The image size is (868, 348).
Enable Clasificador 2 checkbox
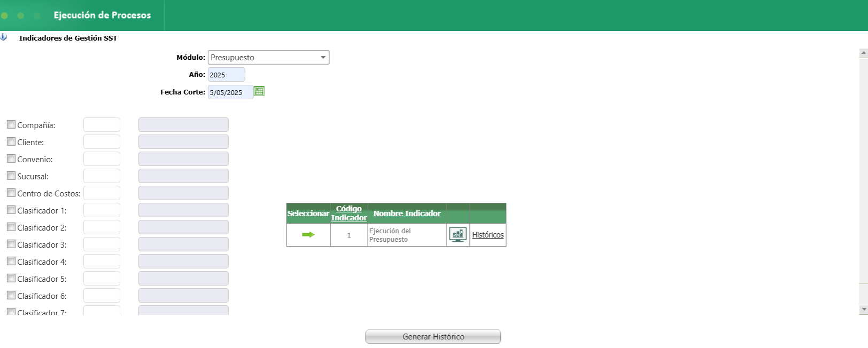pyautogui.click(x=11, y=227)
